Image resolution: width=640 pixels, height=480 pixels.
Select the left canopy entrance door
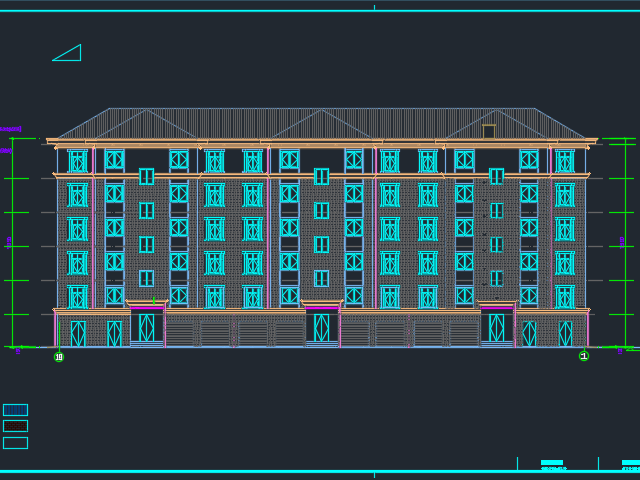pyautogui.click(x=147, y=327)
